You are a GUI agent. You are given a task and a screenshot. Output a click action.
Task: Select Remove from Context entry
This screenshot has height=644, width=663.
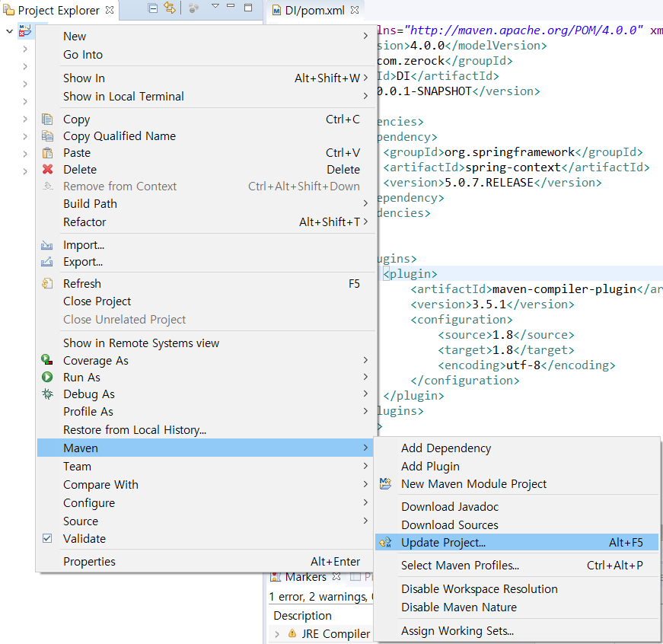coord(206,187)
